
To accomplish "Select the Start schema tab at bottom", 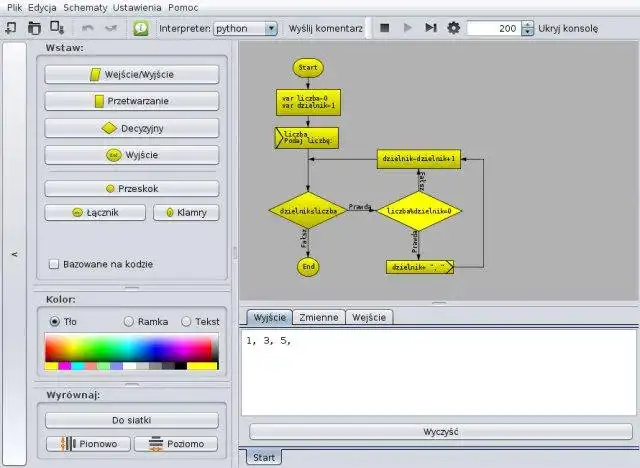I will [x=264, y=457].
